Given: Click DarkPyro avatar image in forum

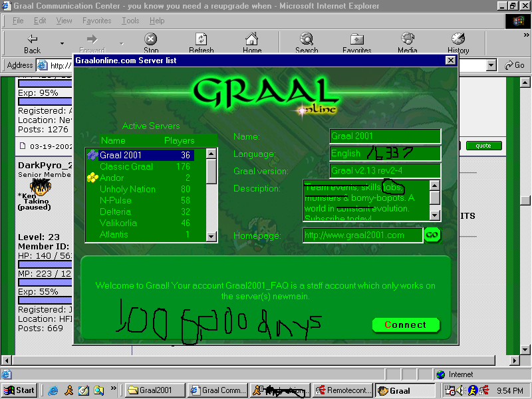Looking at the screenshot, I should [x=41, y=188].
